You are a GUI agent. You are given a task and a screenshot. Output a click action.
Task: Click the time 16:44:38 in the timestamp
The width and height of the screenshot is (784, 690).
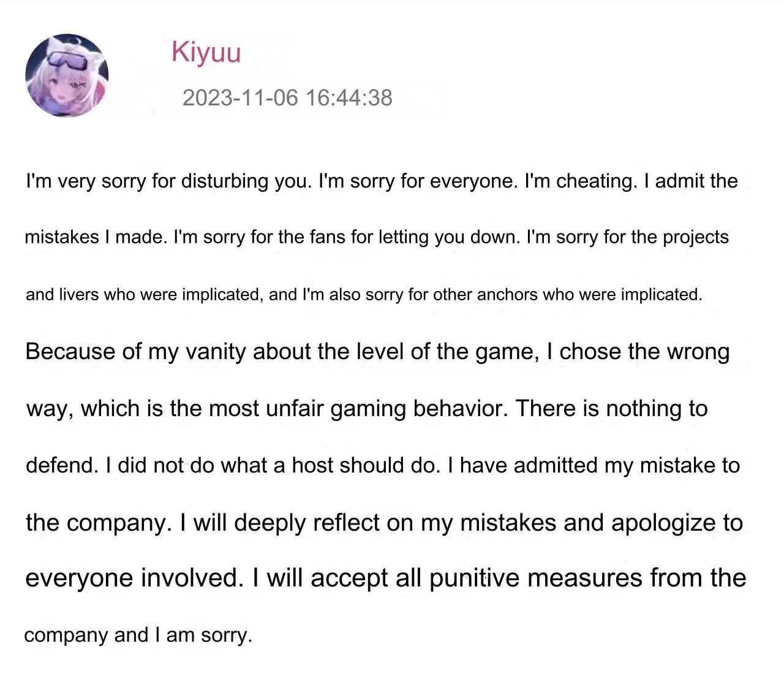tap(349, 97)
